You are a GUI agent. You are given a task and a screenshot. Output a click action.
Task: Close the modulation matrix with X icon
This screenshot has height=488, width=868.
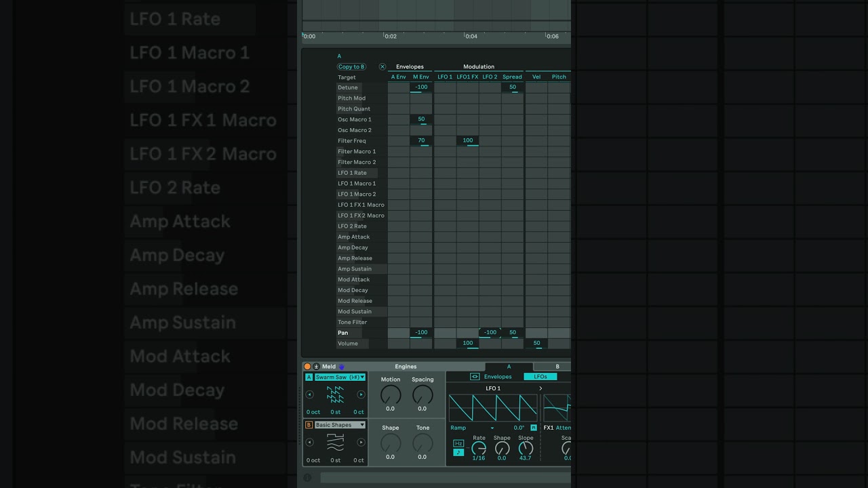[382, 66]
